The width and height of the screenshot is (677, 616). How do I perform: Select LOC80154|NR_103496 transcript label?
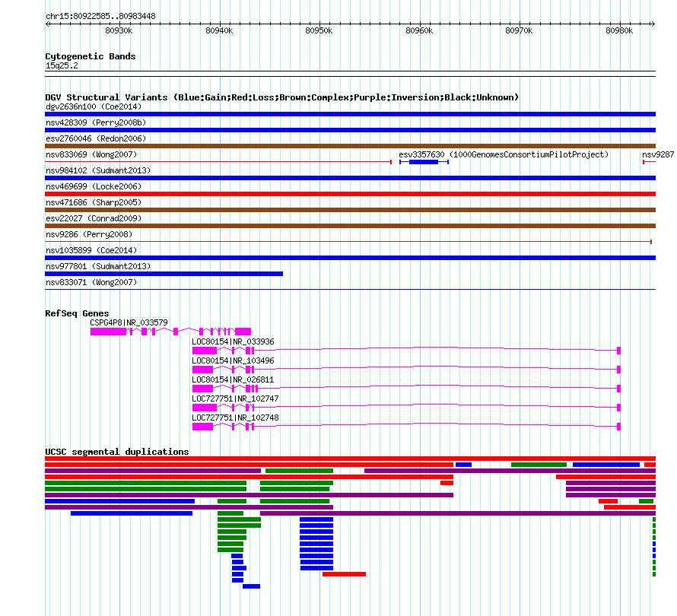click(x=233, y=360)
